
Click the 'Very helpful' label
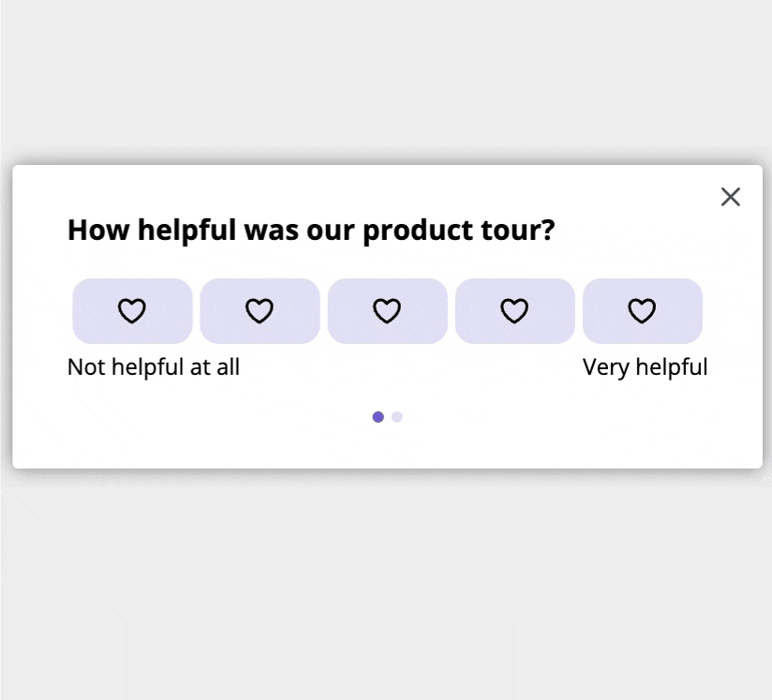click(645, 366)
